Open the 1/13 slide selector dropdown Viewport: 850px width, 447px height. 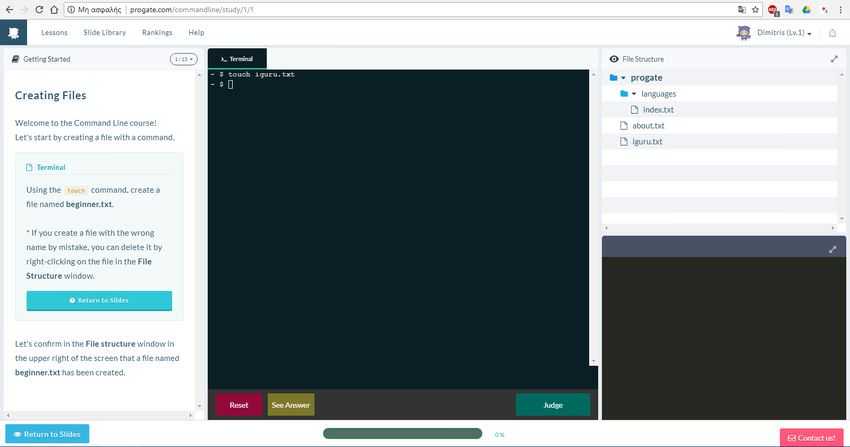[183, 59]
